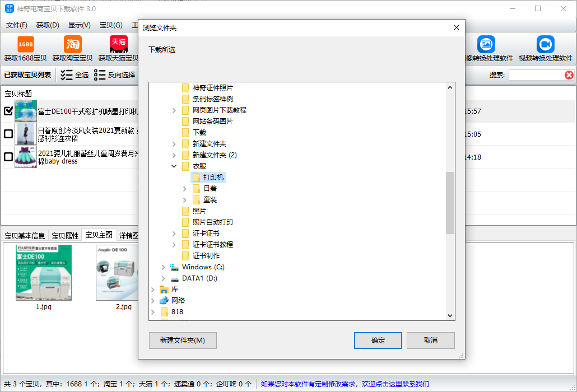
Task: Open the 文件(F) menu
Action: (17, 25)
